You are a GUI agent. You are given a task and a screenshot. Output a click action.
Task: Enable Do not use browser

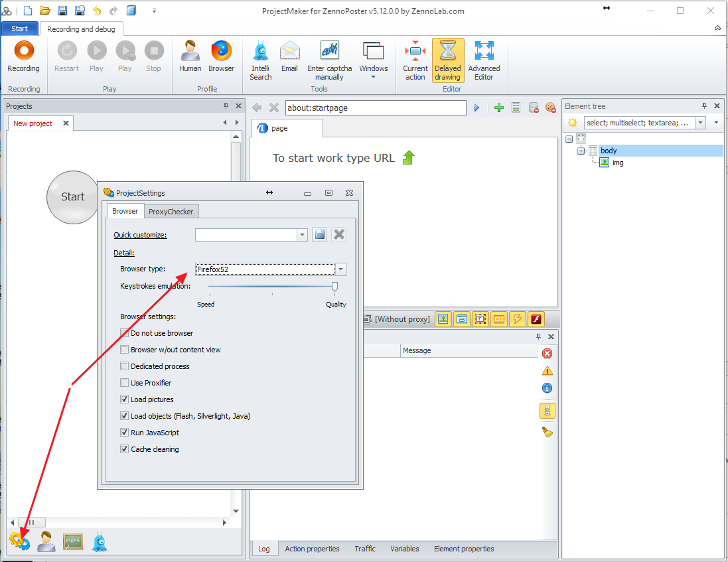pos(124,333)
